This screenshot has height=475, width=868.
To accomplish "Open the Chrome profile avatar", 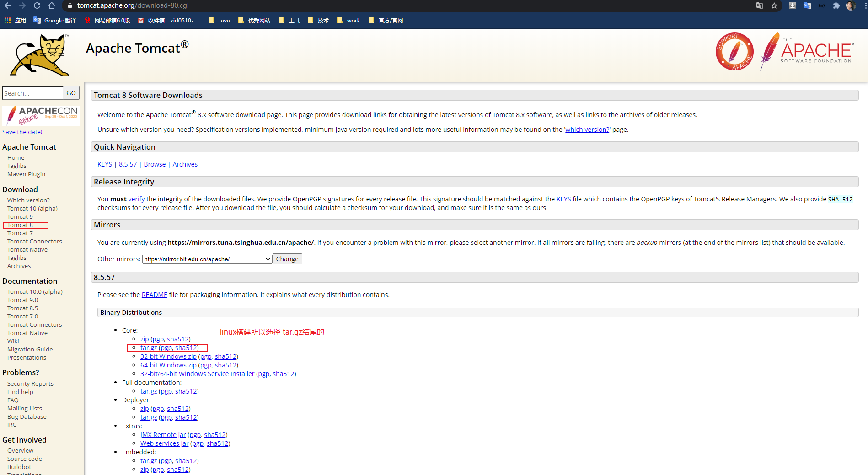I will pyautogui.click(x=851, y=5).
